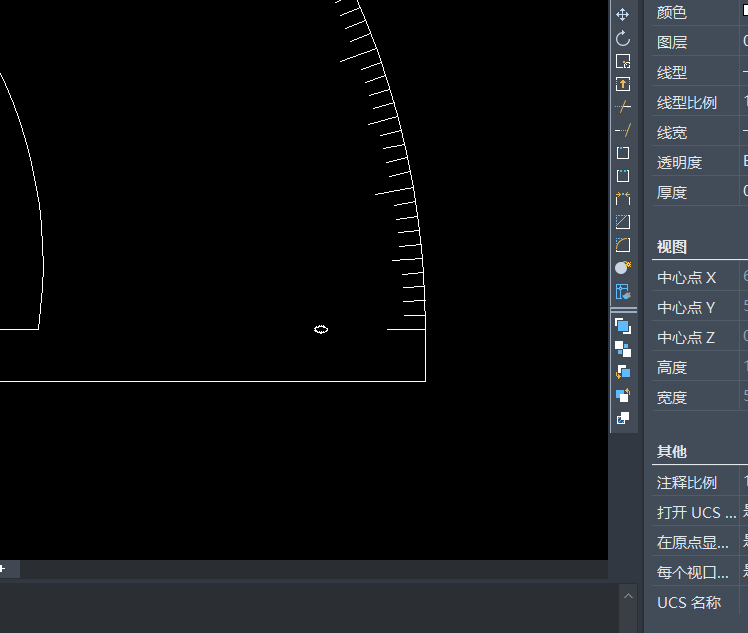Activate the Scale tool icon

coord(623,61)
